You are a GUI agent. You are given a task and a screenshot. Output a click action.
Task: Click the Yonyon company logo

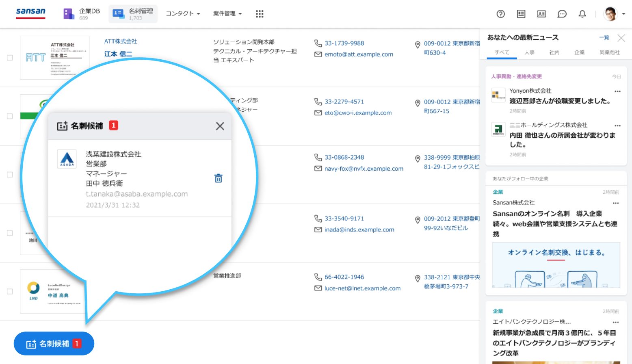tap(498, 95)
